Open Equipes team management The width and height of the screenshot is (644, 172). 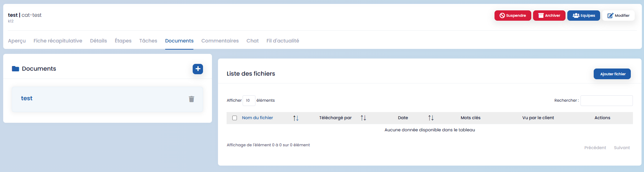point(583,16)
